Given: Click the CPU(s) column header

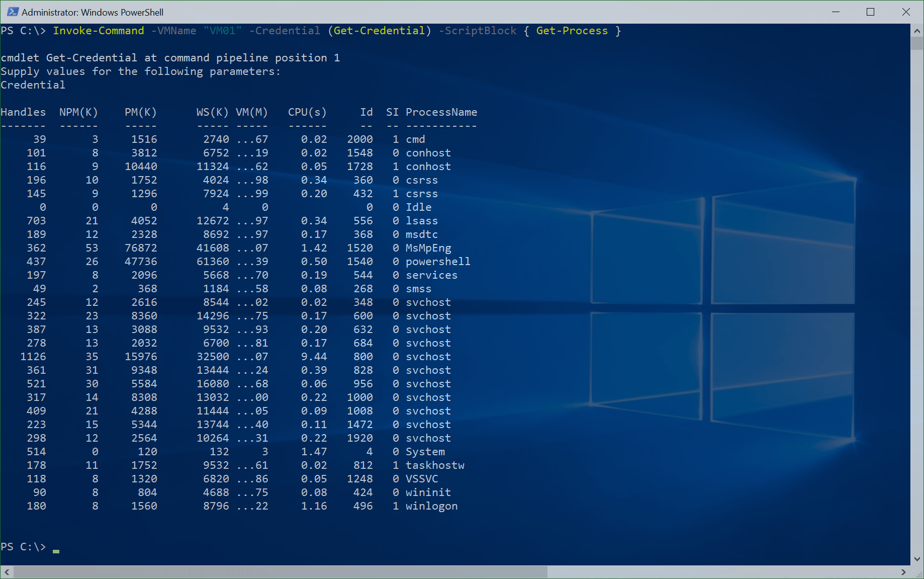Looking at the screenshot, I should pyautogui.click(x=307, y=112).
